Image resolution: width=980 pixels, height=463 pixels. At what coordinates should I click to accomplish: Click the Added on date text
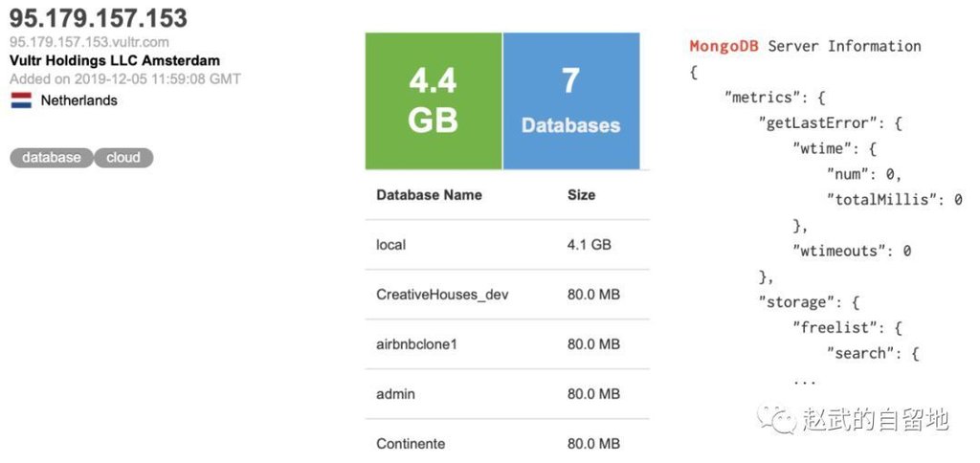(x=125, y=79)
